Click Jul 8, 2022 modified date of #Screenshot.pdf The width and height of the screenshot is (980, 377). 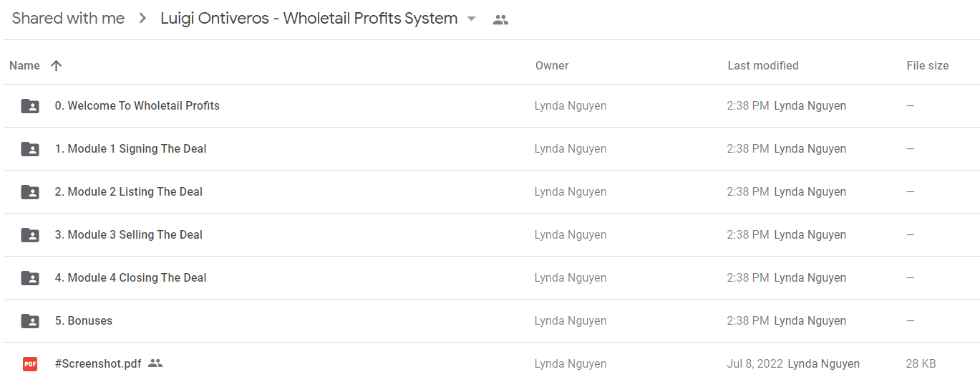pyautogui.click(x=755, y=363)
